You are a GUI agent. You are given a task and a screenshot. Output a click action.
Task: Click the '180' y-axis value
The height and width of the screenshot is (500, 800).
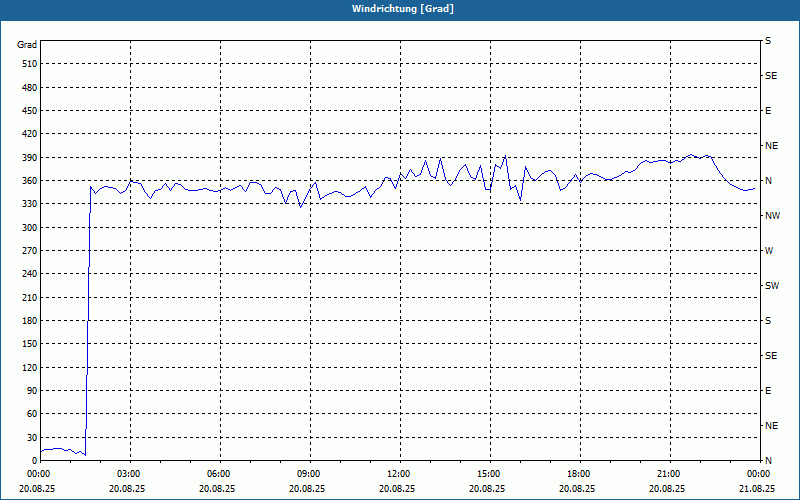(x=30, y=321)
